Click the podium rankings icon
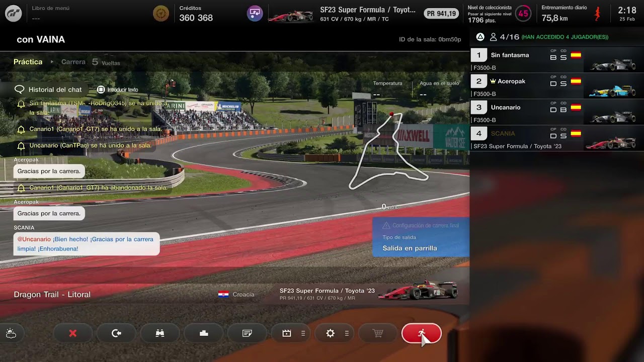This screenshot has height=362, width=644. (x=204, y=333)
